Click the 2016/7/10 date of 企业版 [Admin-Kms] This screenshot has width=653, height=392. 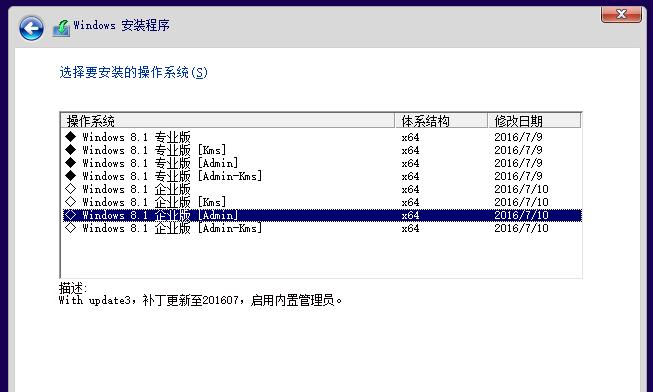(x=521, y=228)
